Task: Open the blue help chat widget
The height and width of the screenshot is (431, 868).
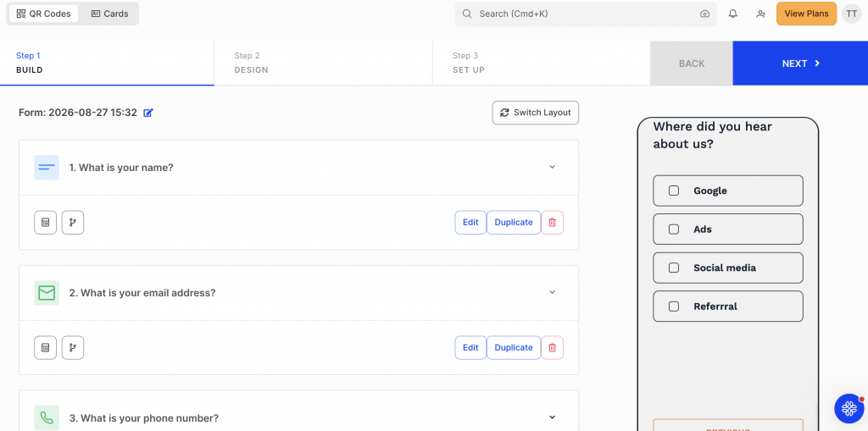Action: pos(849,409)
